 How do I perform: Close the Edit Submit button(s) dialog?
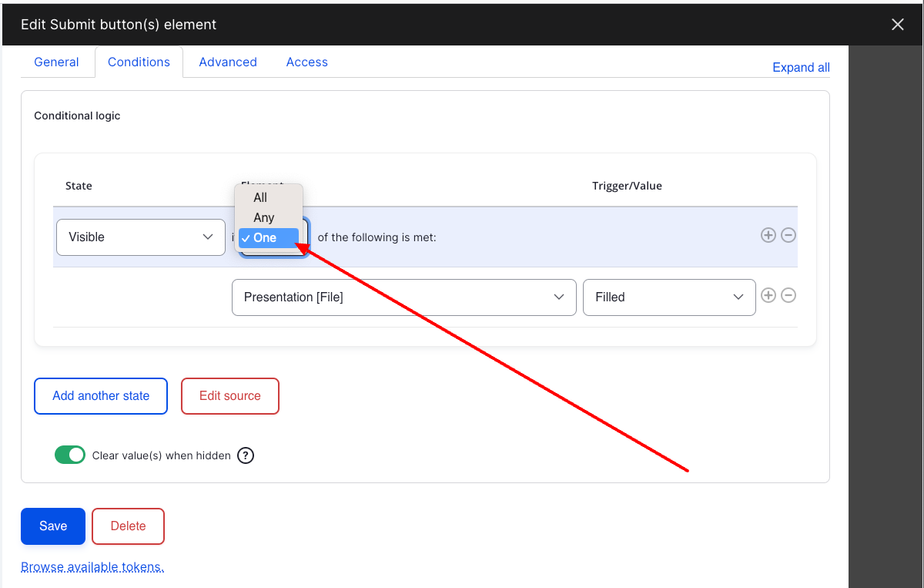pyautogui.click(x=898, y=25)
